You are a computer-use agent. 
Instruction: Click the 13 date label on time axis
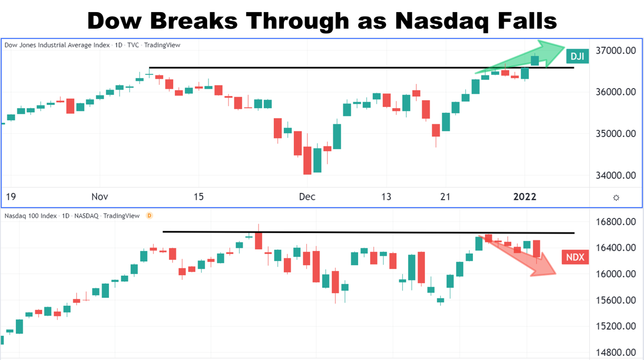coord(386,197)
